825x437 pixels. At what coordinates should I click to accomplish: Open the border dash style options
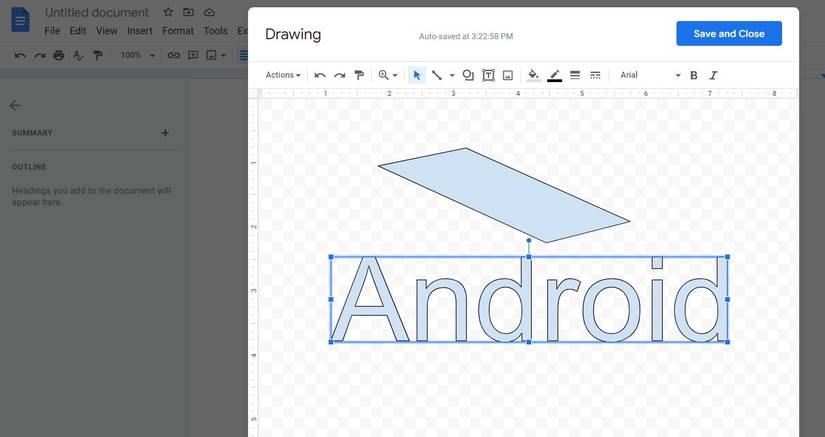click(x=596, y=75)
